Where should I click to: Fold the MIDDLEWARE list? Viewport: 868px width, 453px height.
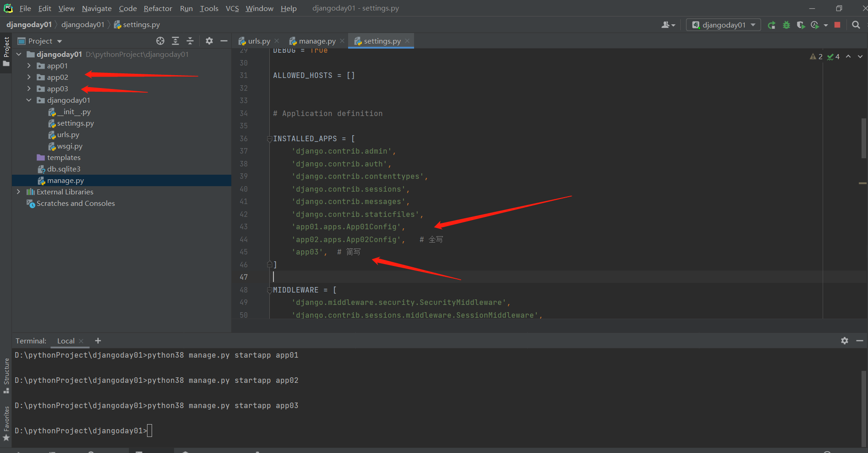[x=270, y=290]
